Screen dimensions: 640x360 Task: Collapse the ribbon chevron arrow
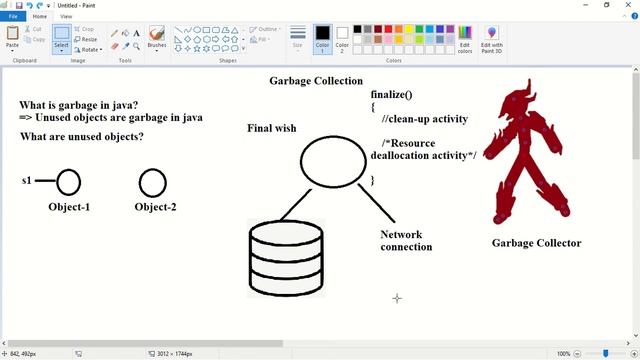(x=624, y=16)
